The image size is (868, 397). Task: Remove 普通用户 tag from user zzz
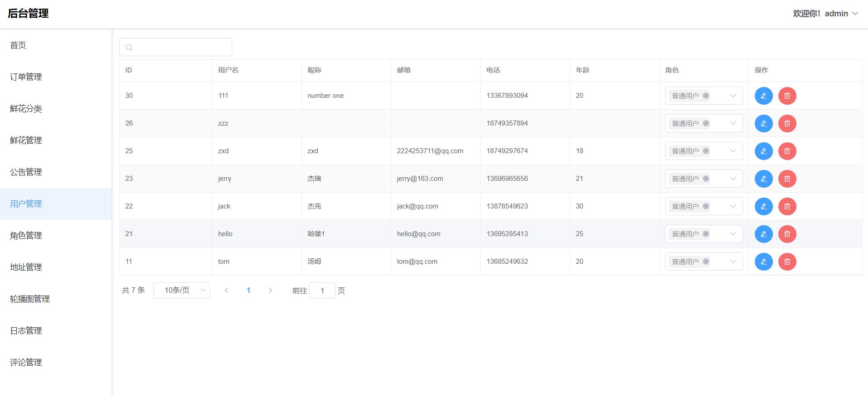click(x=705, y=123)
